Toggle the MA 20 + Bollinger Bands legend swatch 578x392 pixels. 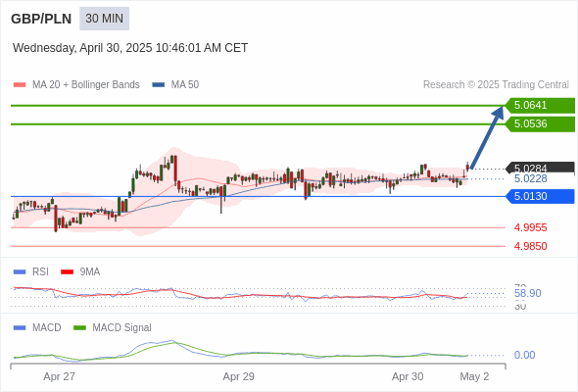20,85
